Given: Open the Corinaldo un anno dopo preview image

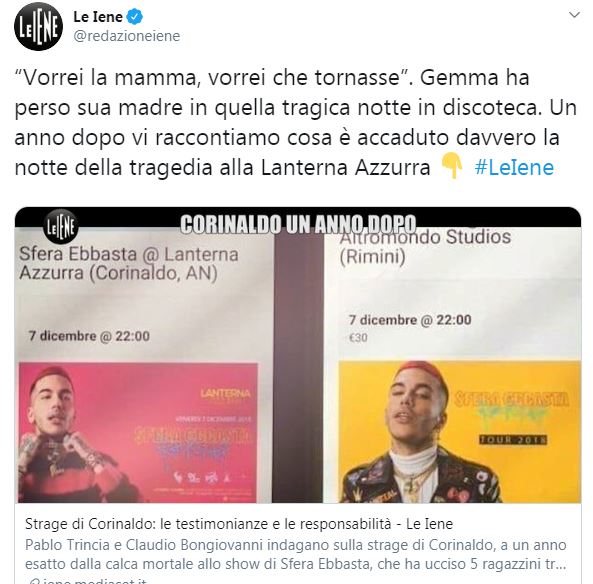Looking at the screenshot, I should pos(298,355).
